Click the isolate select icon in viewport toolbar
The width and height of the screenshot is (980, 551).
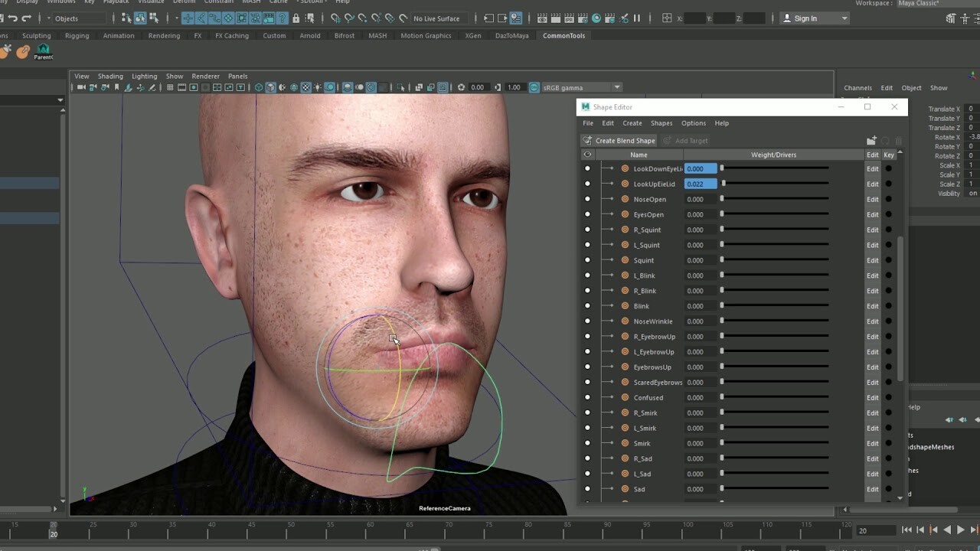pyautogui.click(x=400, y=87)
